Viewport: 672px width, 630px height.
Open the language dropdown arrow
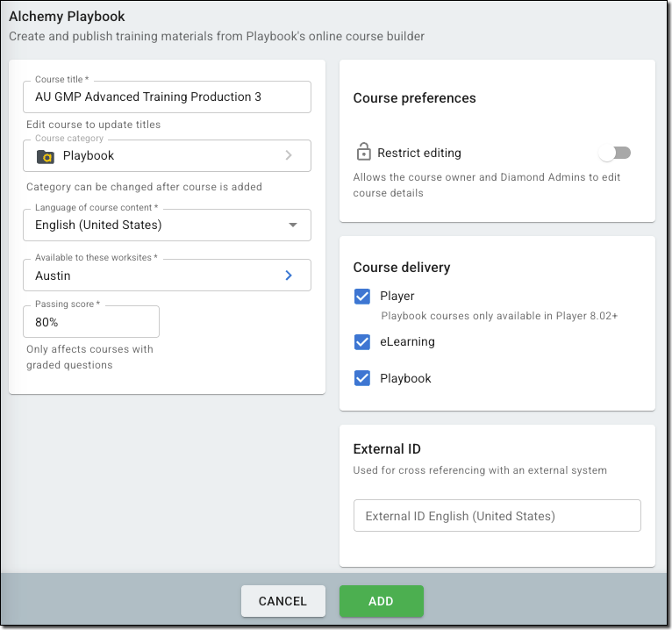[x=293, y=225]
